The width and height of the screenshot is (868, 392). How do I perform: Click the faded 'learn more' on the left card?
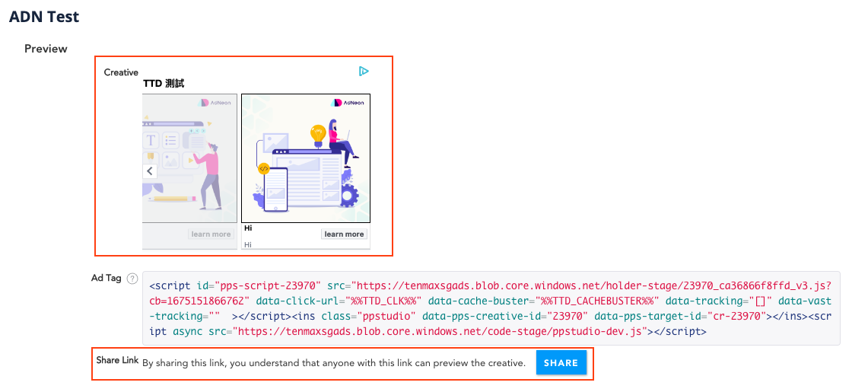[211, 234]
